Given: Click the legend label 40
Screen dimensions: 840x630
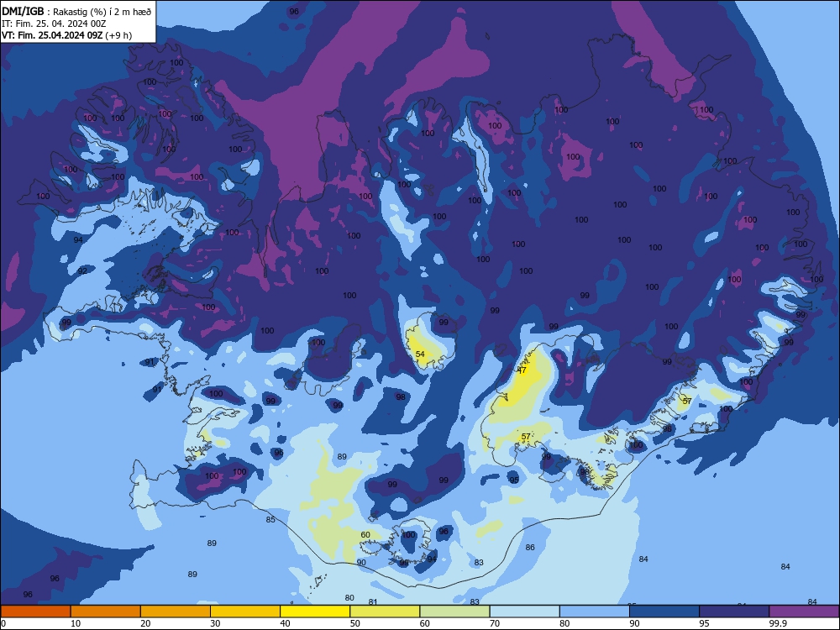Looking at the screenshot, I should 285,623.
